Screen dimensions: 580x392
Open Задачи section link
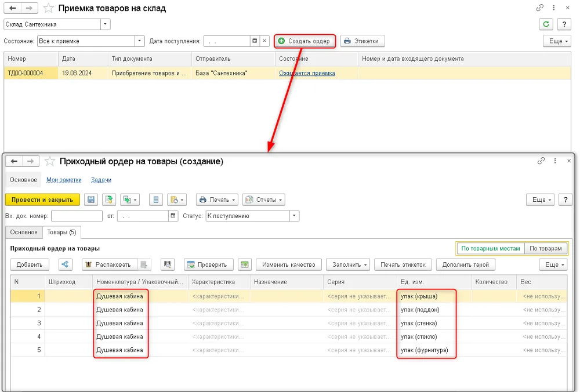[x=101, y=180]
